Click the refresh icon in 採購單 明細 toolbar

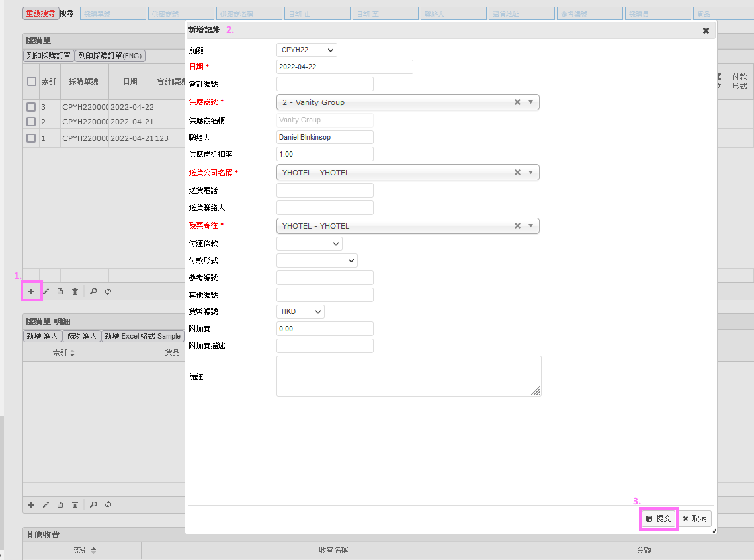pos(108,505)
